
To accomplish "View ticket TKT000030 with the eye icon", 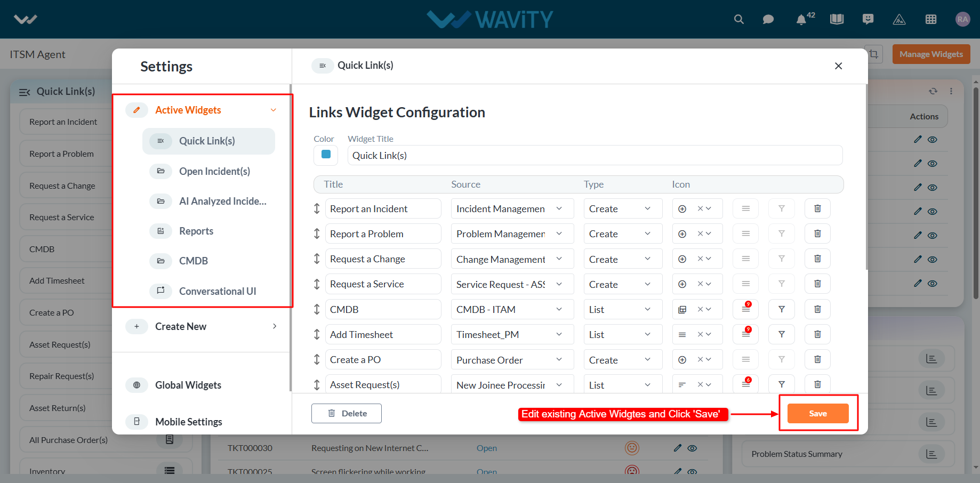I will tap(692, 448).
